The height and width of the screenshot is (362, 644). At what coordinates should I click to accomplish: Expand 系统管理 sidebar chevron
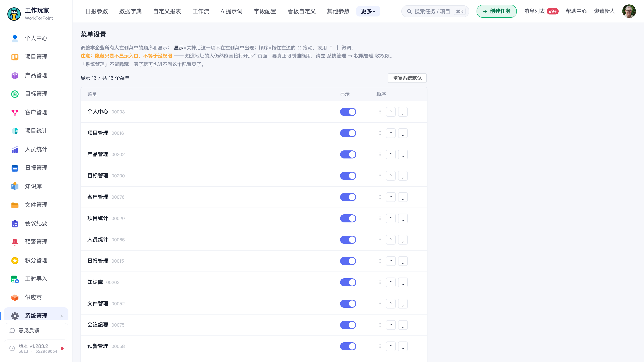[x=62, y=316]
